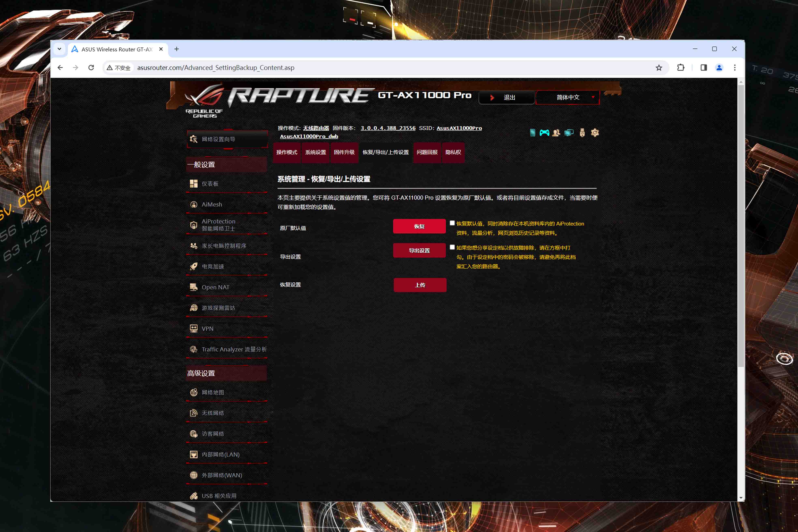The height and width of the screenshot is (532, 798).
Task: Open the Chrome extensions puzzle icon
Action: pyautogui.click(x=681, y=68)
